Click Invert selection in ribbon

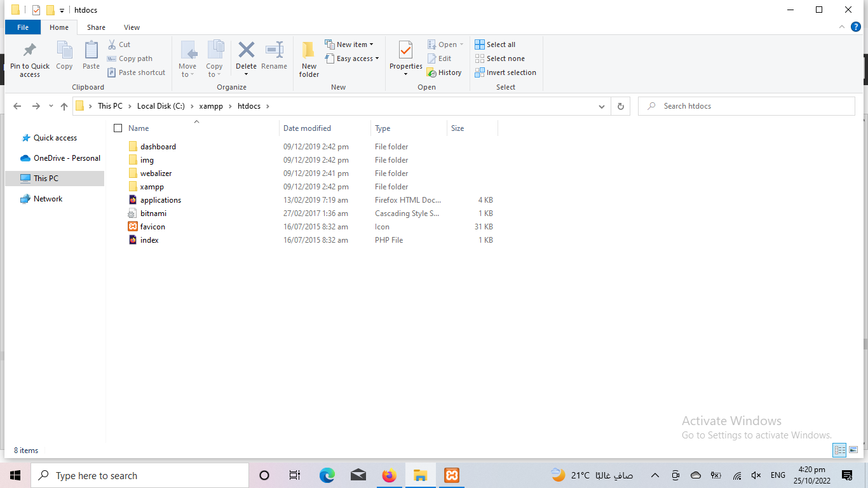(x=505, y=72)
